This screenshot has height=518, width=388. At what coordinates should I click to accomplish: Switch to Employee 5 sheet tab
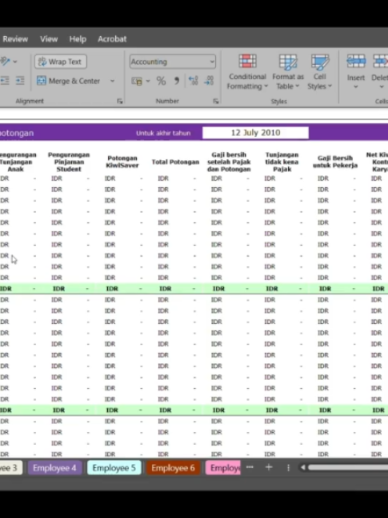(x=114, y=468)
